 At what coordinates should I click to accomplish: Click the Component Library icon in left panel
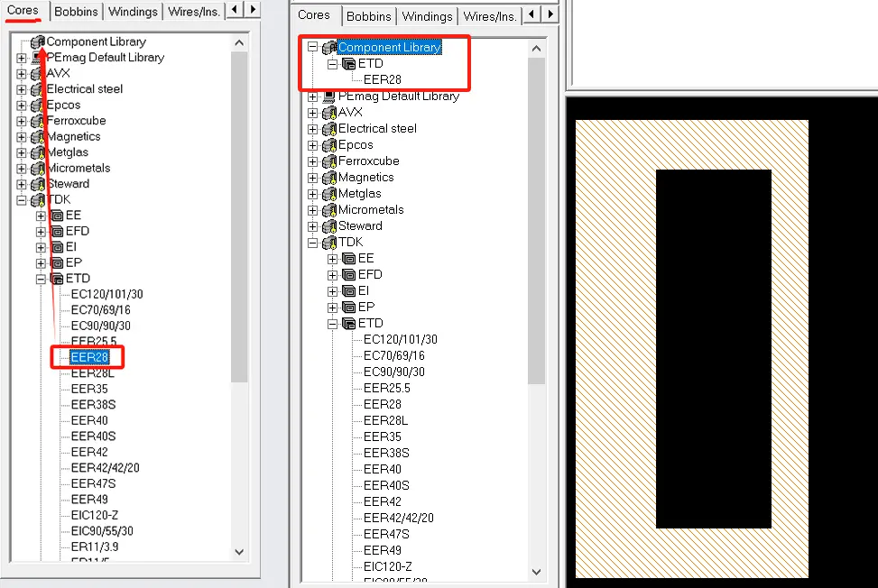[x=38, y=42]
